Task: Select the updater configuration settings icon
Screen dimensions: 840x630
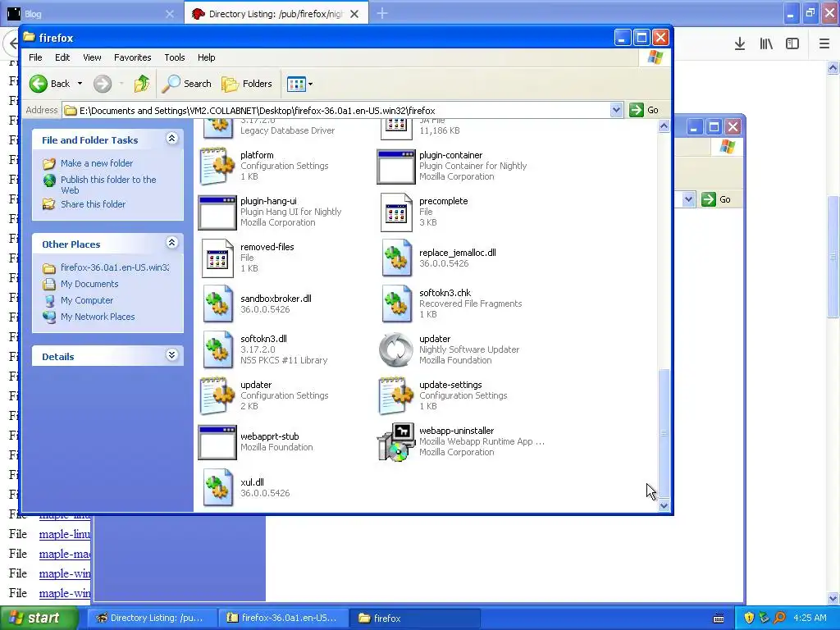Action: coord(217,396)
